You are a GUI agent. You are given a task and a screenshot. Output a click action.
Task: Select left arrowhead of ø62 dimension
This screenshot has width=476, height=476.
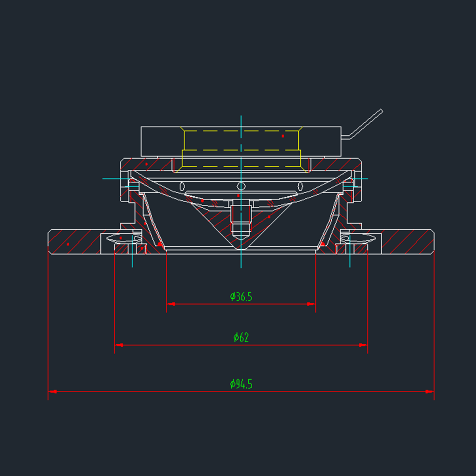119,345
